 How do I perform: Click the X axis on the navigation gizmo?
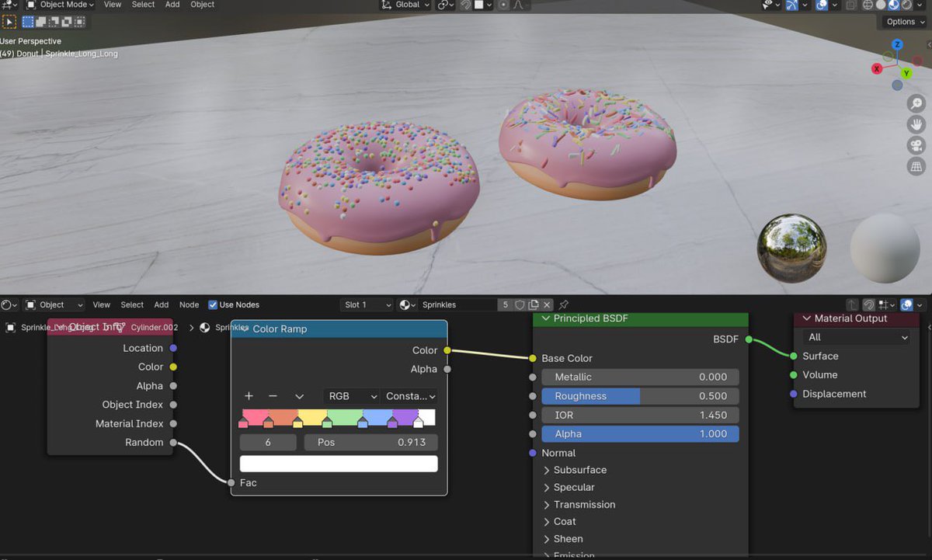877,68
